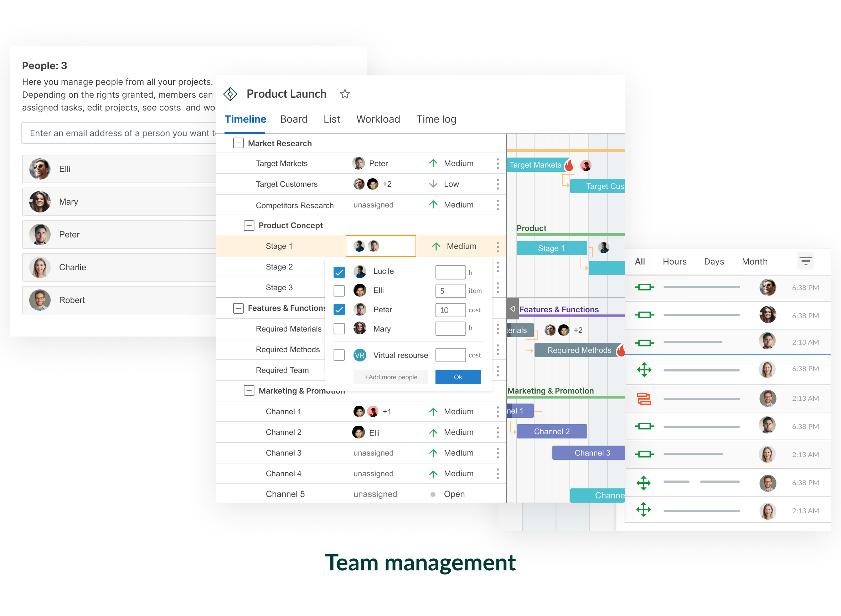Open the filter icon in history panel
Viewport: 841px width, 616px height.
coord(805,261)
